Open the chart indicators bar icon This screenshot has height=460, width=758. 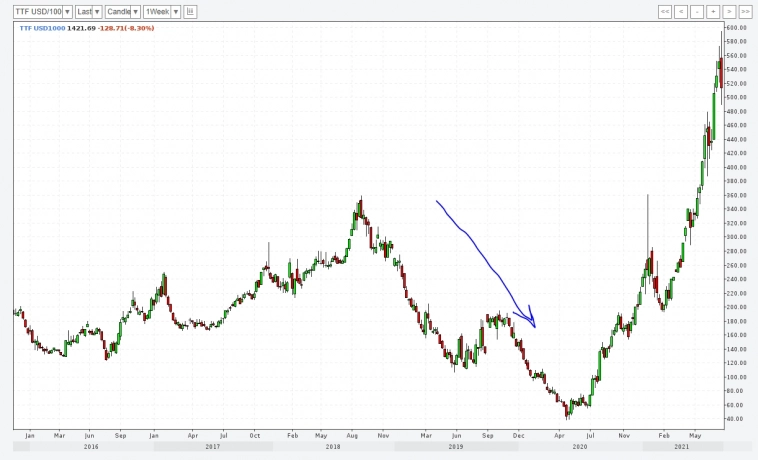point(191,11)
